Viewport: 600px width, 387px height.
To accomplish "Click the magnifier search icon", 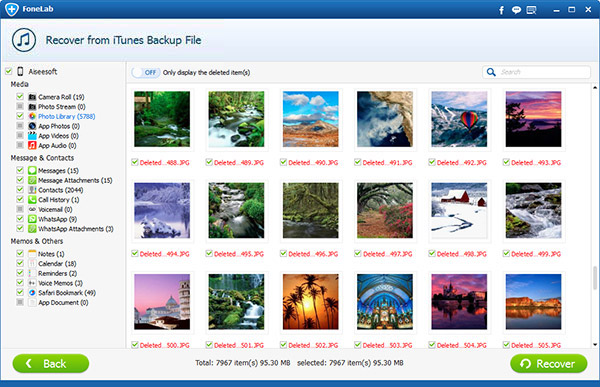I will tap(491, 72).
